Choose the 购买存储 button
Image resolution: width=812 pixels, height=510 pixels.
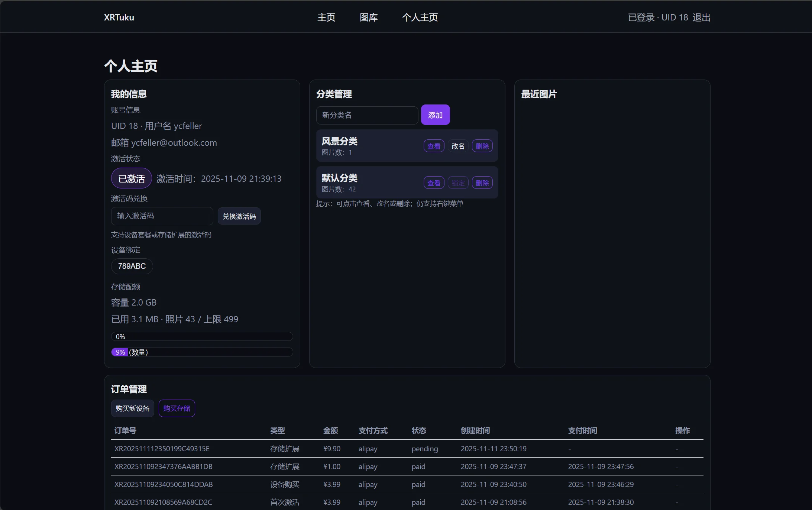177,409
